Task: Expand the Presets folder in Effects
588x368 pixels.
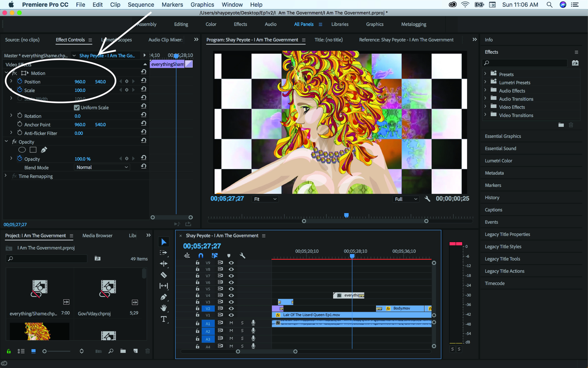Action: click(x=485, y=73)
